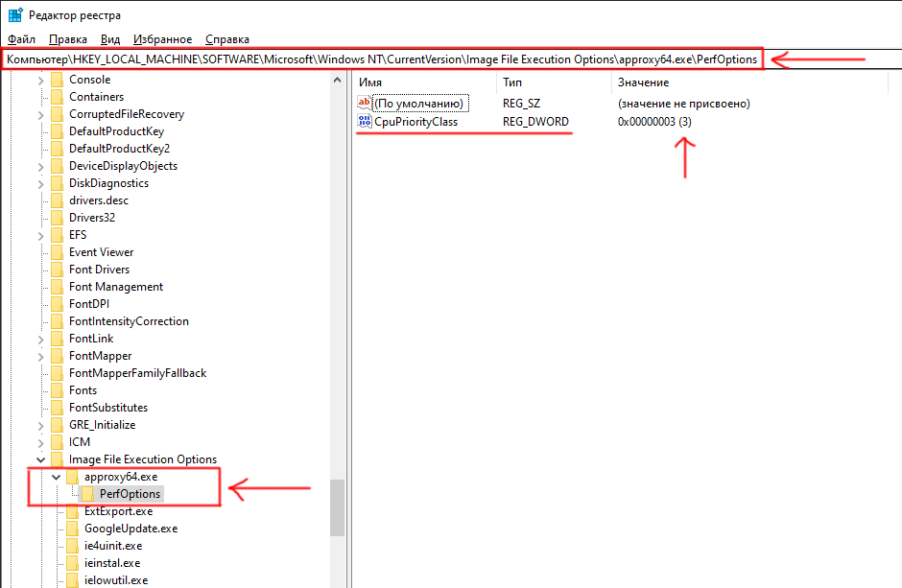The width and height of the screenshot is (902, 588).
Task: Open the Справка menu
Action: tap(227, 39)
